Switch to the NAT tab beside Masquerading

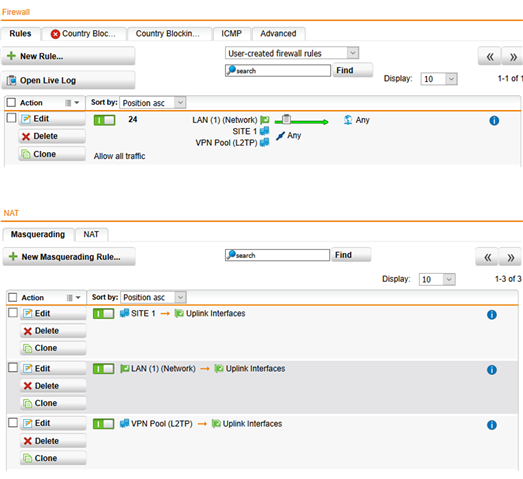[91, 234]
